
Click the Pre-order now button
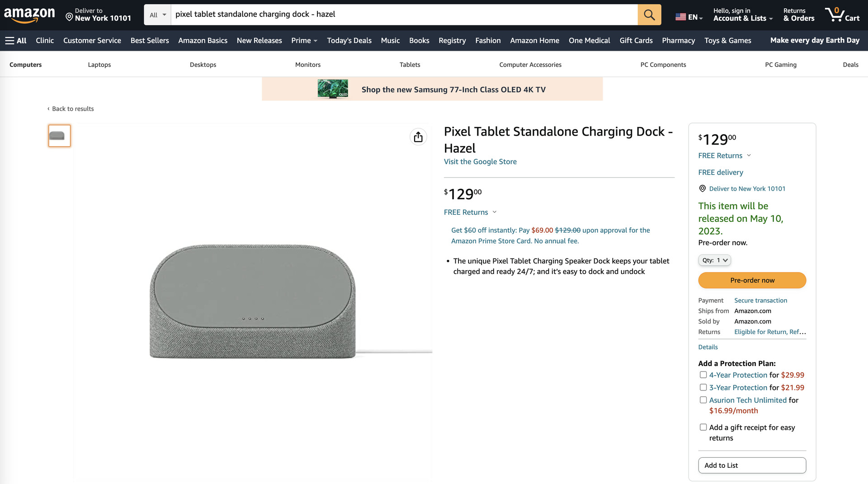click(x=752, y=280)
